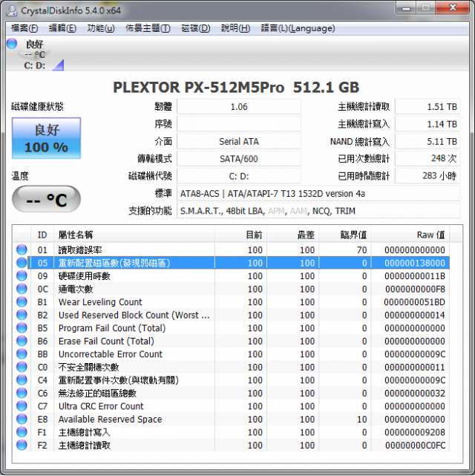Click status orb of row 05 重新配置磁區數
The width and height of the screenshot is (475, 476).
pos(22,263)
